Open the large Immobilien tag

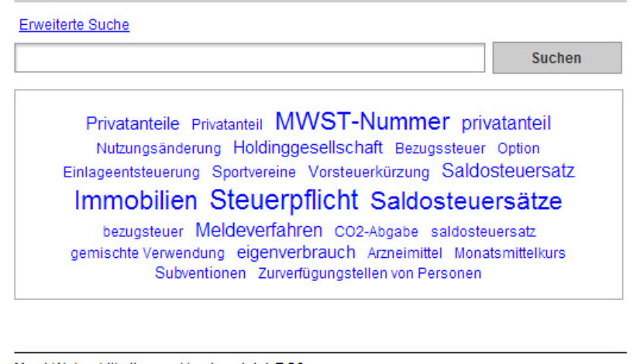pos(136,201)
